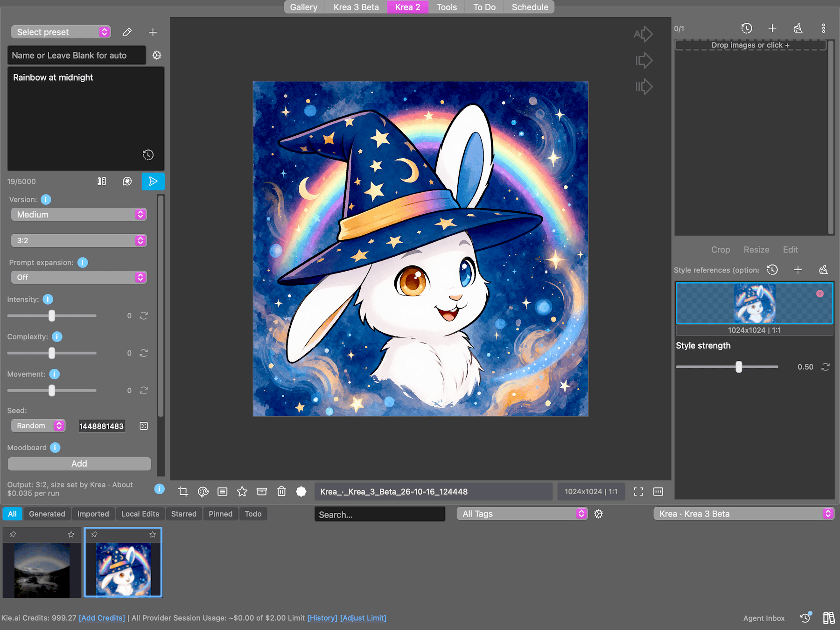Viewport: 840px width, 630px height.
Task: Filter gallery by Generated
Action: [x=47, y=514]
